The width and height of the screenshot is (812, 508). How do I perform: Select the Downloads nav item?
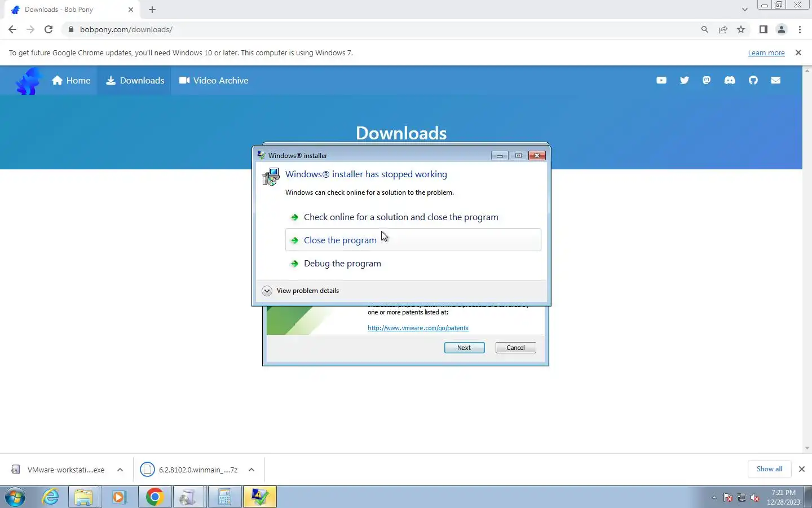(135, 80)
